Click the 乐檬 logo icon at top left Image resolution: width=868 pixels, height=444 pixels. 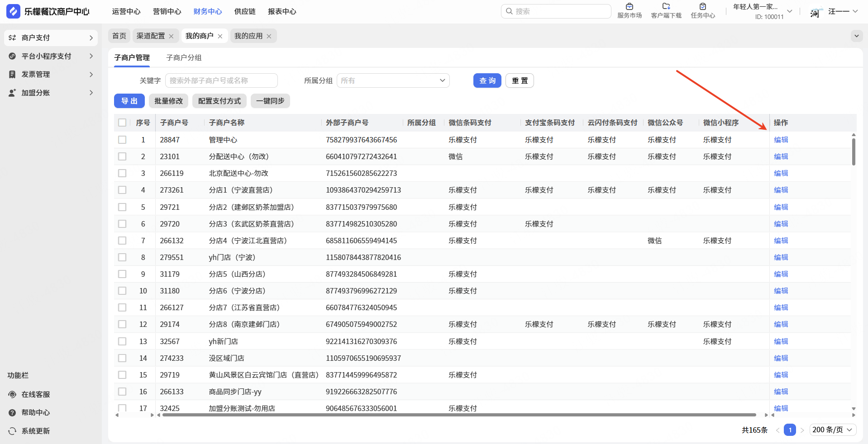coord(13,11)
